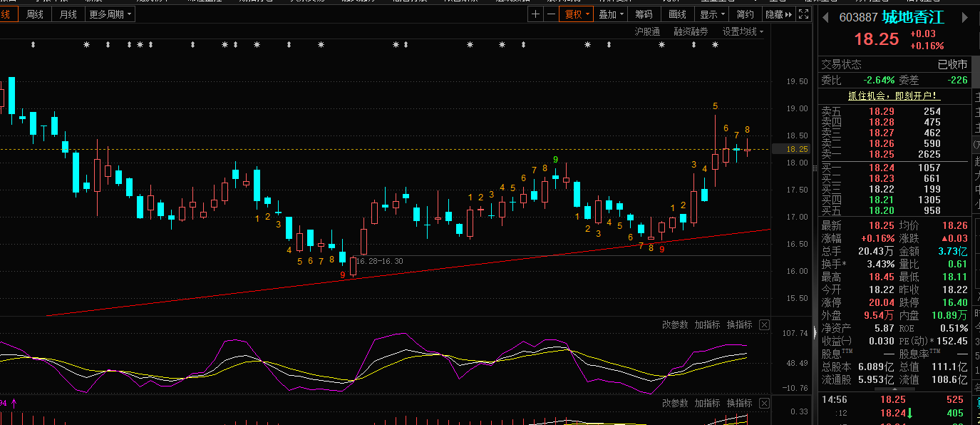
Task: Click the 16.28-16.30 gap label
Action: click(x=379, y=262)
